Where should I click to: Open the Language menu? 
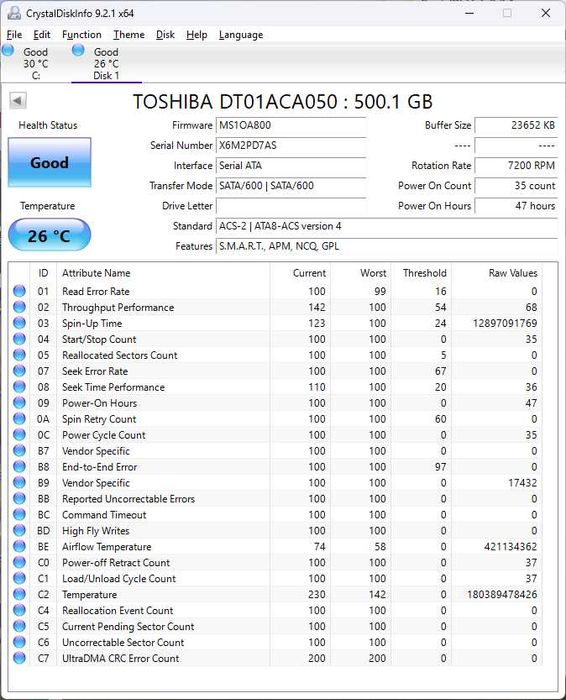(241, 34)
